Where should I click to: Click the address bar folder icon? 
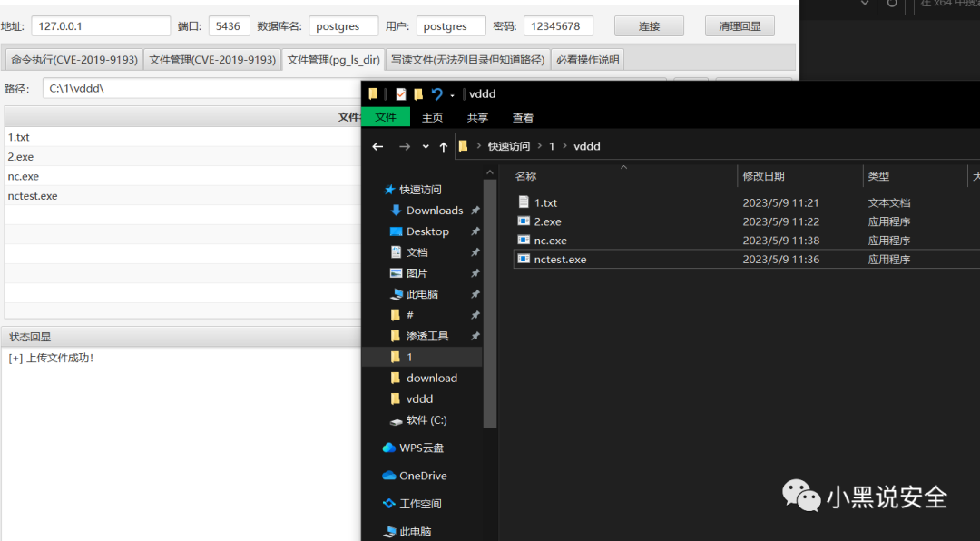coord(463,146)
